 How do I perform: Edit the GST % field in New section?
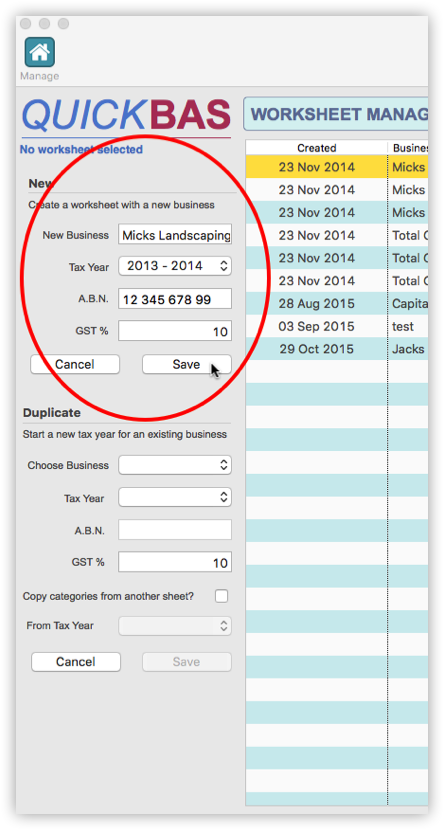(175, 331)
